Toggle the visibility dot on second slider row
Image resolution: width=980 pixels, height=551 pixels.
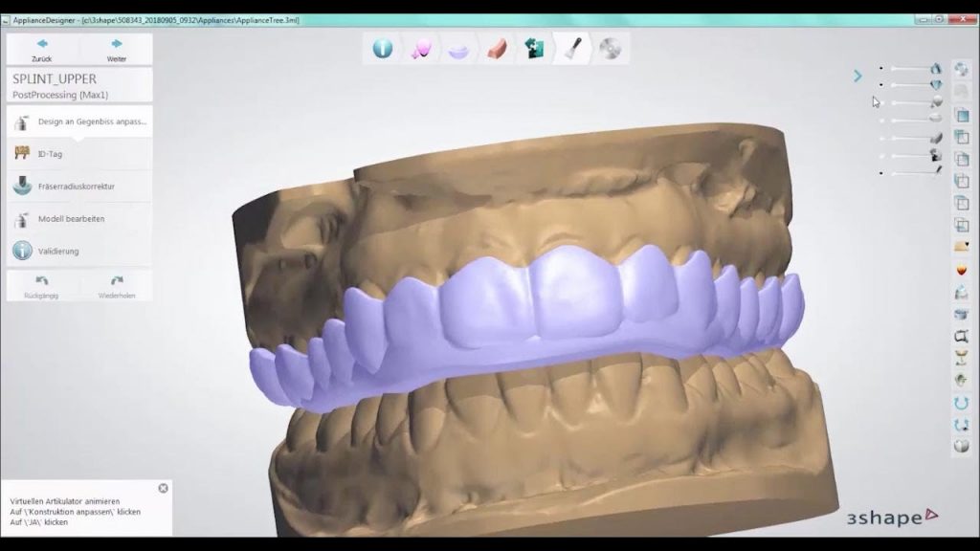coord(881,85)
